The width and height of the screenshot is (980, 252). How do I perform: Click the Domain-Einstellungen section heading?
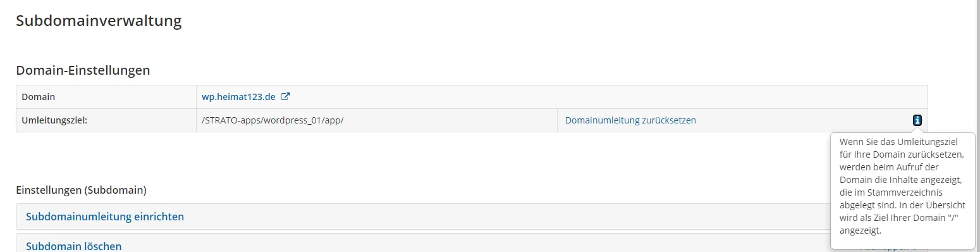pyautogui.click(x=83, y=70)
